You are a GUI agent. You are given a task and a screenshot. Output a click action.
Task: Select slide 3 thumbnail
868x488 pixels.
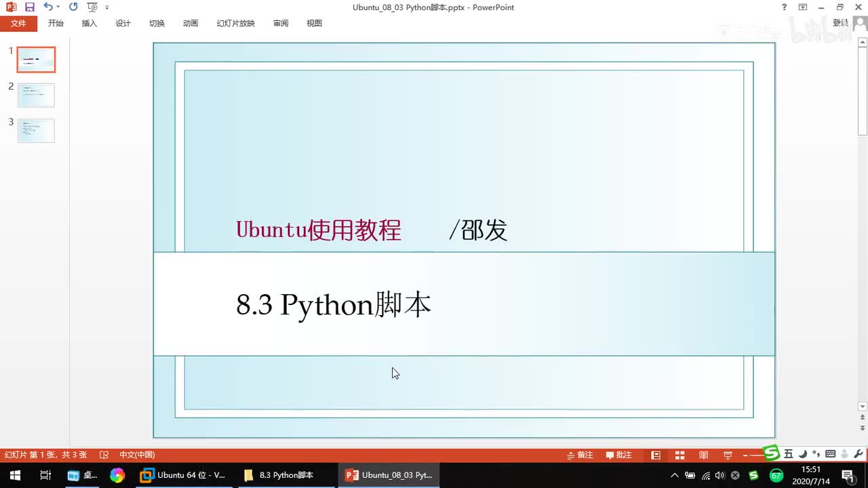pyautogui.click(x=36, y=130)
